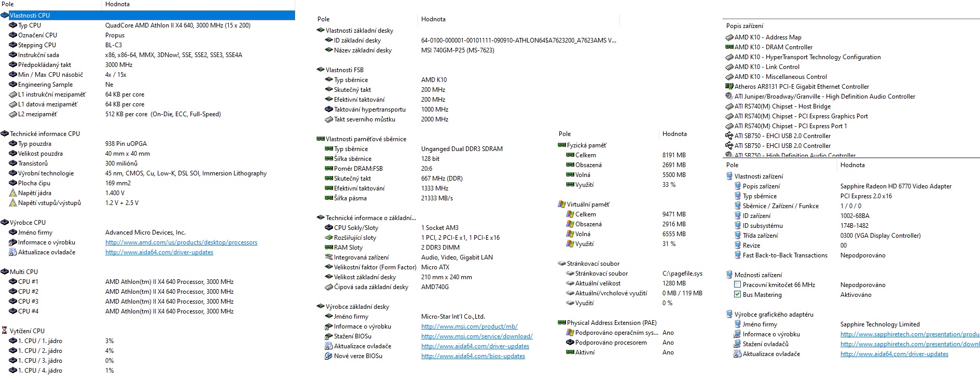Click the drive icon beside Stránkovací soubor heading

[562, 264]
